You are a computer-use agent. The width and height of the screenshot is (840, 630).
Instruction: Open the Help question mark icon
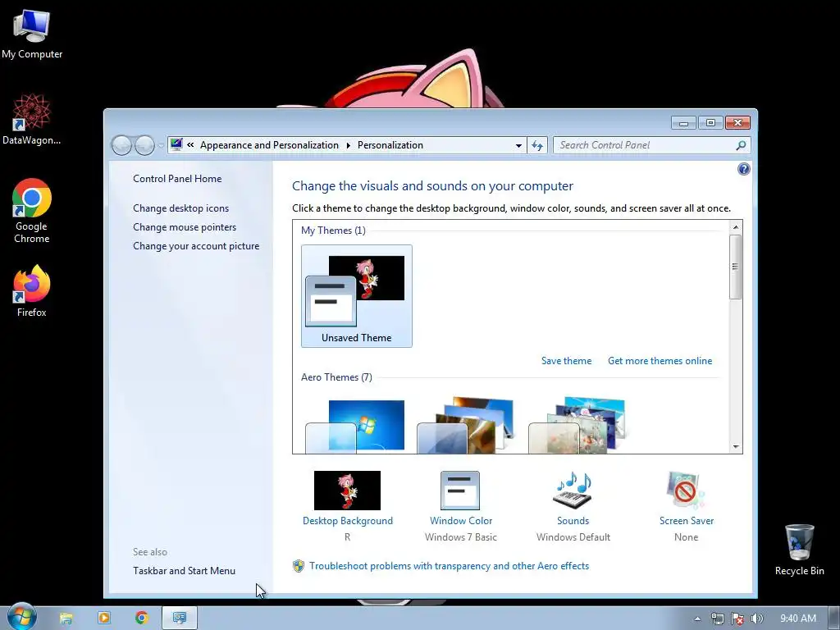point(743,169)
